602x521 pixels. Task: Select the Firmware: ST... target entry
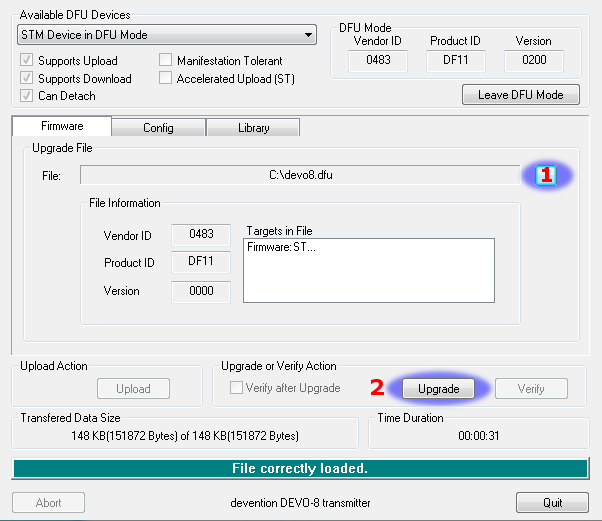pyautogui.click(x=281, y=247)
